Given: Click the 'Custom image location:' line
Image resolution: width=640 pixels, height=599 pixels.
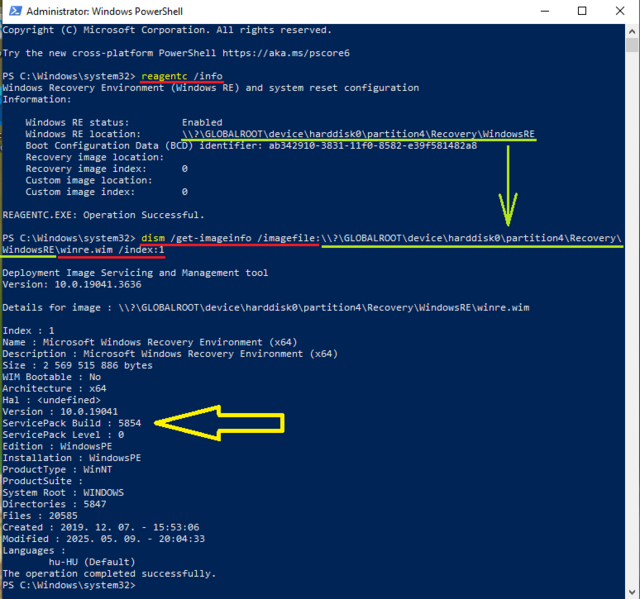Looking at the screenshot, I should coord(89,180).
